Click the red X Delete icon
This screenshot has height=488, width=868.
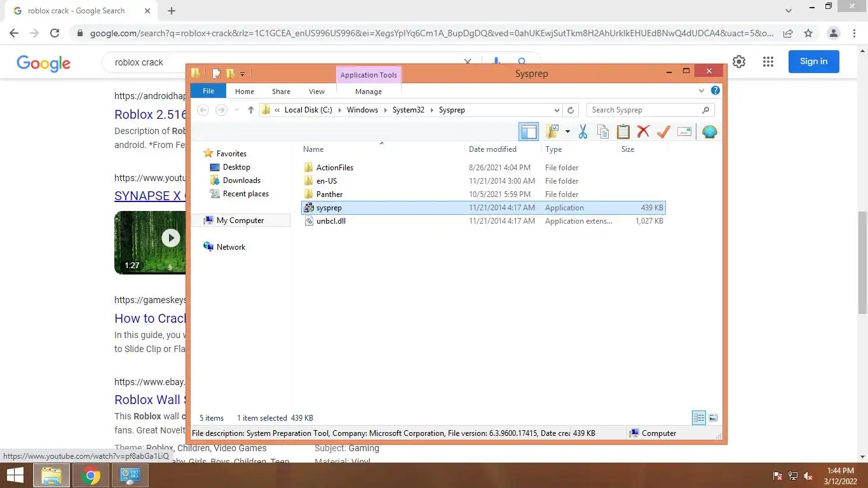[643, 132]
